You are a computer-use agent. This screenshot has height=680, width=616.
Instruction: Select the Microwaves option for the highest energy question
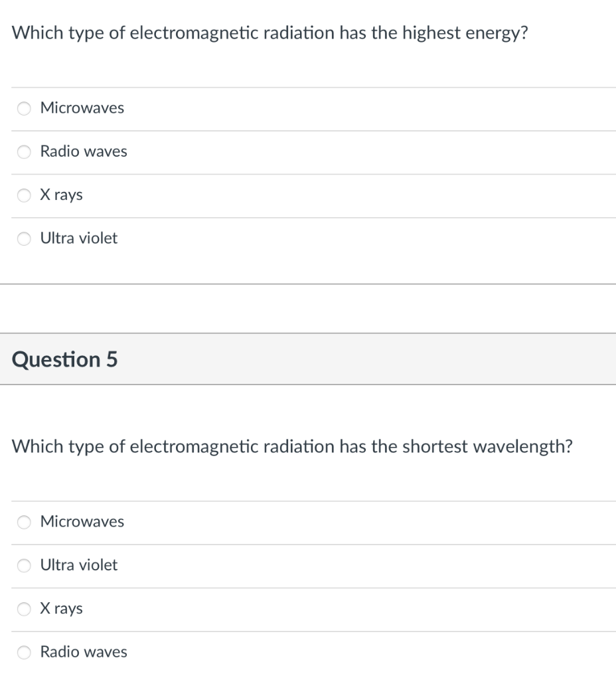coord(23,109)
